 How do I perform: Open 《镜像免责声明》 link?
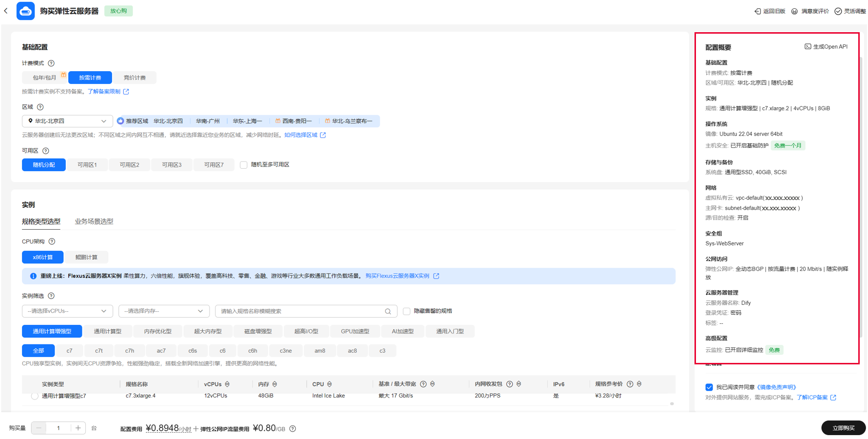[x=776, y=387]
